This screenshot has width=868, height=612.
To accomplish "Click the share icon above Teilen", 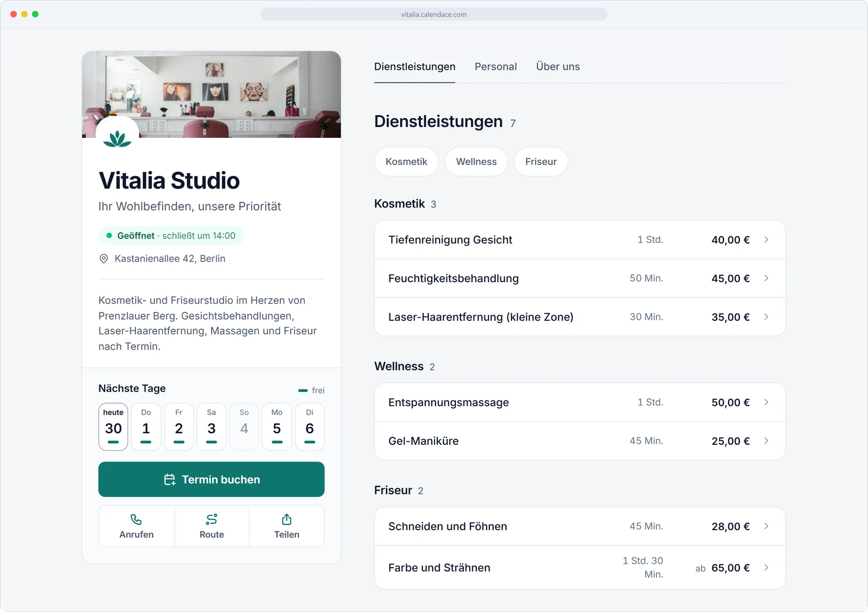I will click(x=286, y=520).
